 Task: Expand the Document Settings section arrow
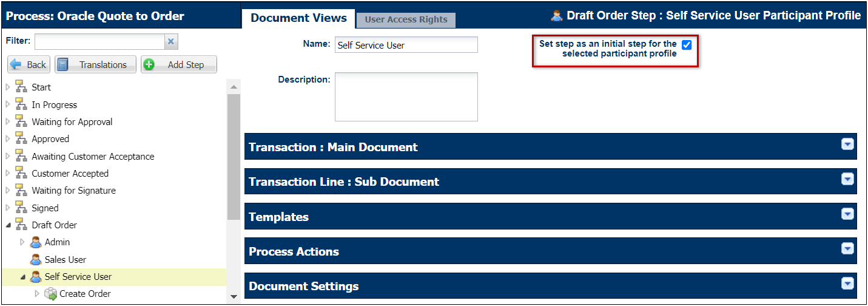coord(847,284)
